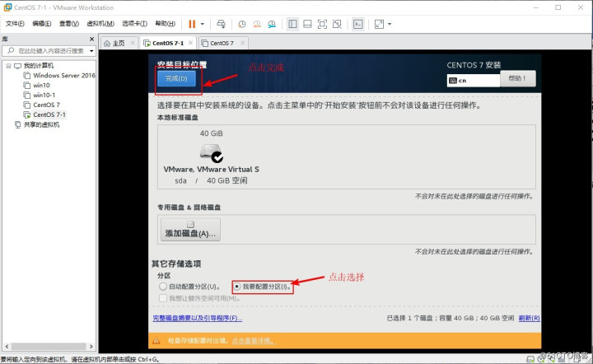The height and width of the screenshot is (364, 593).
Task: Open the 选项卡(T) menu
Action: [134, 23]
